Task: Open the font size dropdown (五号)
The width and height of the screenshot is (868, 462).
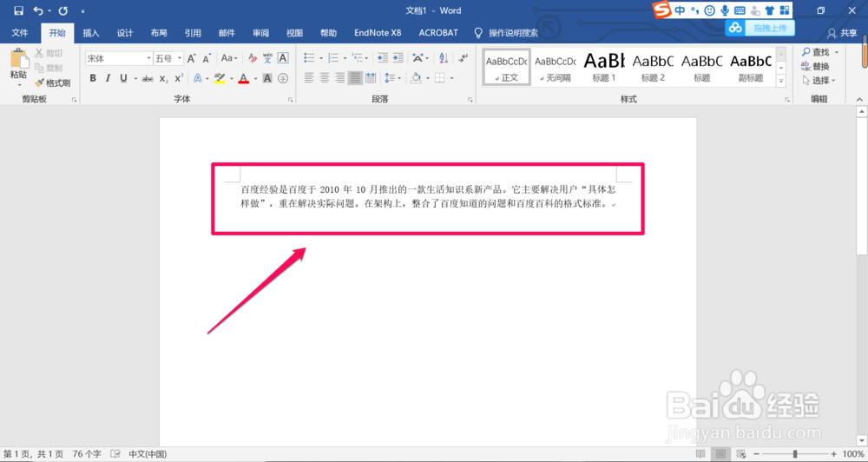Action: pyautogui.click(x=180, y=58)
